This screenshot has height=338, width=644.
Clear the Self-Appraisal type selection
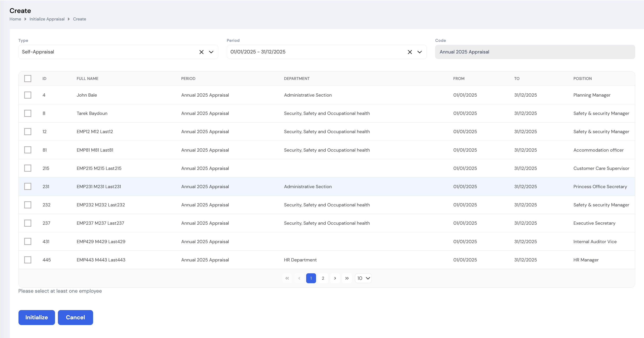(201, 52)
